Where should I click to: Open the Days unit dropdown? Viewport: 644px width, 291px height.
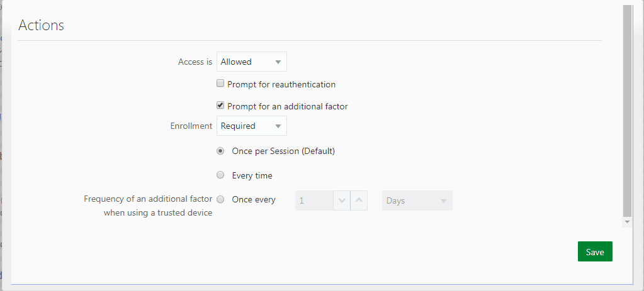pos(417,200)
